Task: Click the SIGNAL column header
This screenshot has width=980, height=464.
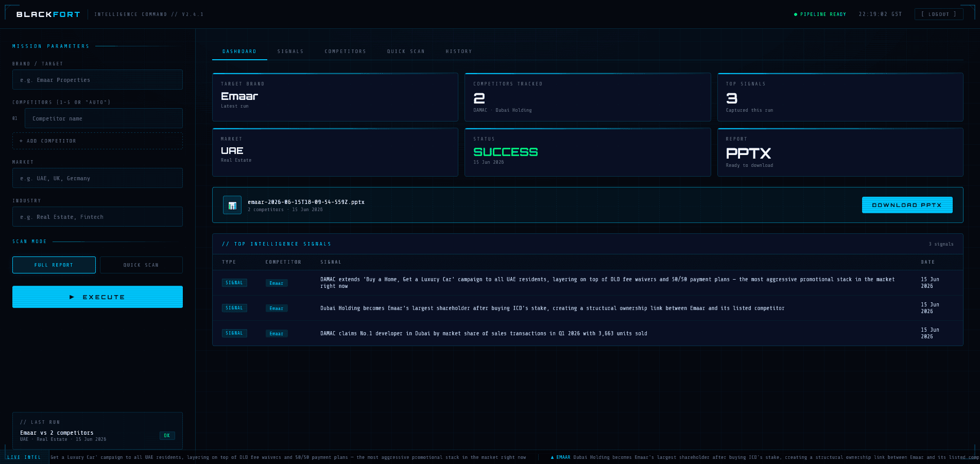Action: 331,262
